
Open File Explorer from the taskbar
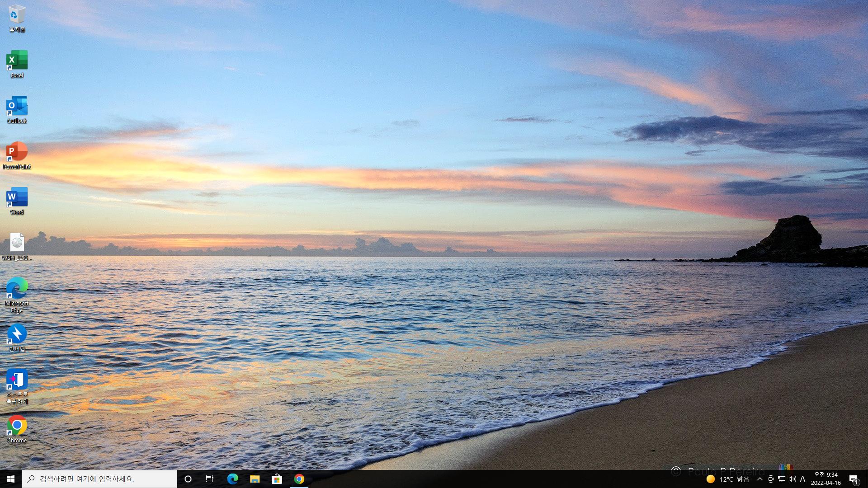coord(255,479)
